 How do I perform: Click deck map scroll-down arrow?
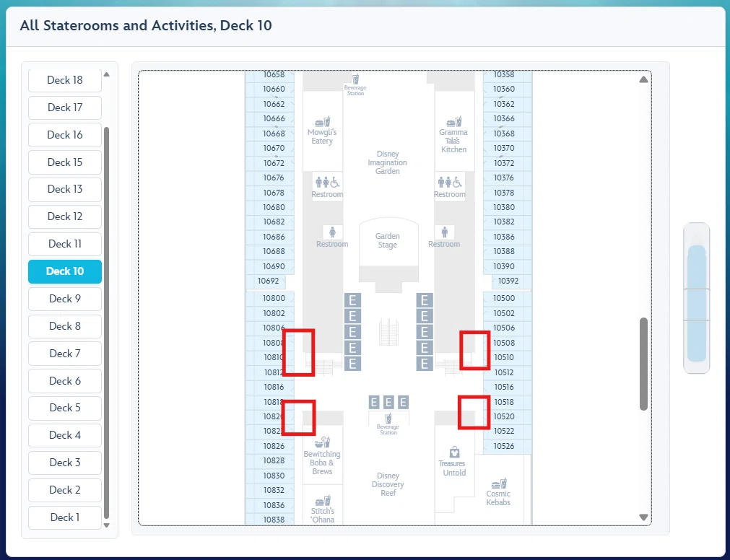tap(643, 517)
